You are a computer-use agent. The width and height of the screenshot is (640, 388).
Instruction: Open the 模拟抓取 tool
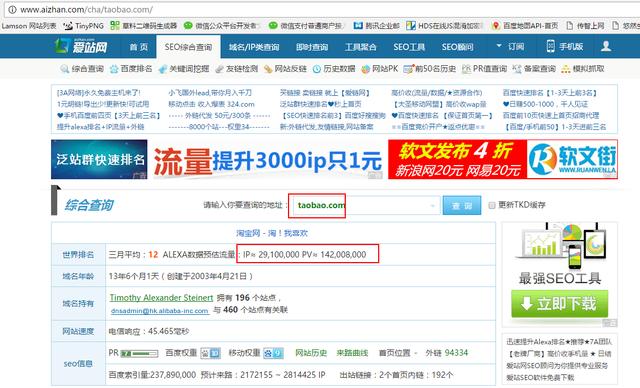(x=583, y=69)
